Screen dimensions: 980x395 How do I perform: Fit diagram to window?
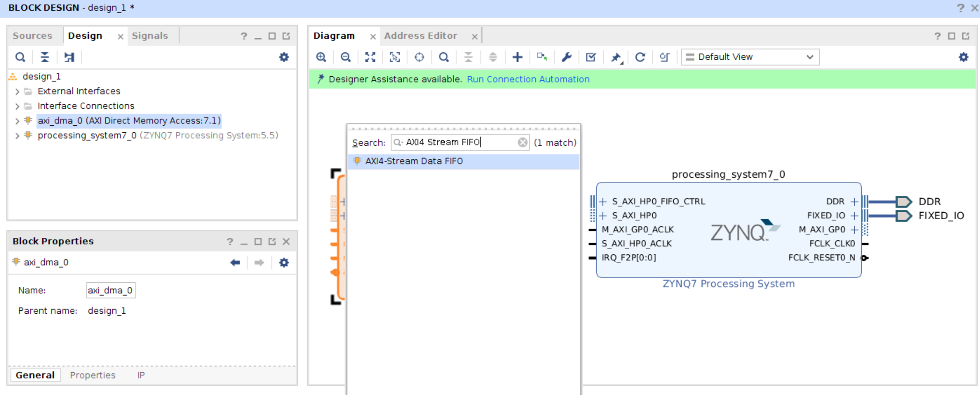[x=370, y=57]
